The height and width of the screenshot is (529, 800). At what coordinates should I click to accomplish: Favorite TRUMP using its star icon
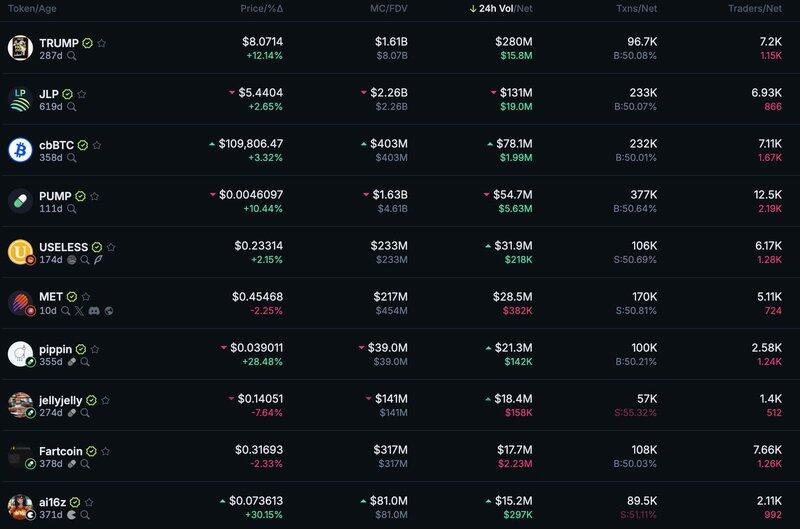(102, 44)
